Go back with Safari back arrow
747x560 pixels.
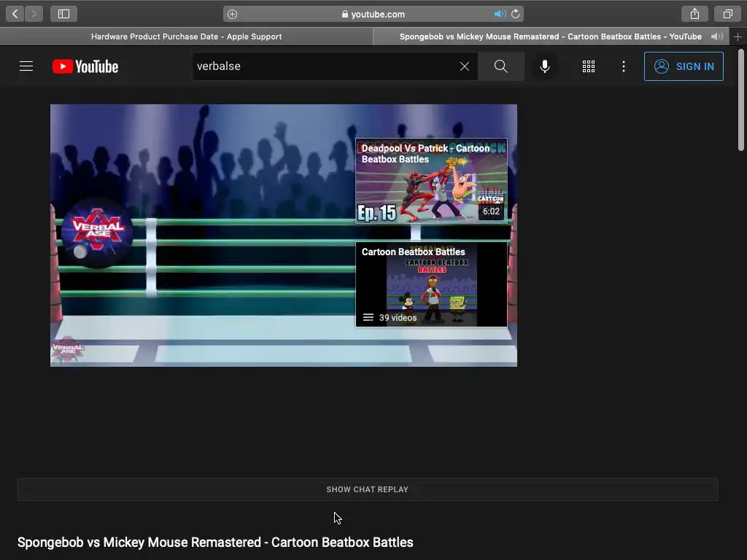15,14
